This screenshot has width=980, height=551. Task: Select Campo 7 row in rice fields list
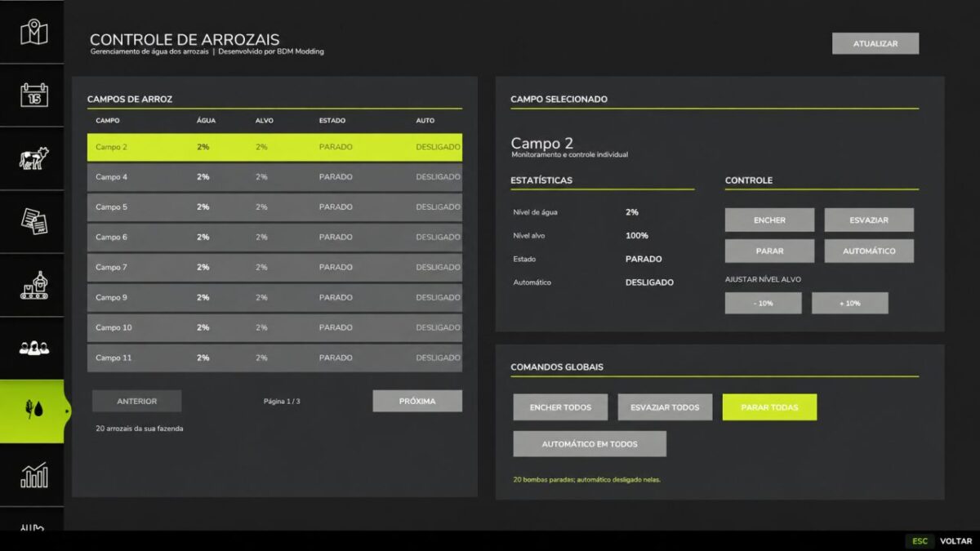click(x=274, y=268)
